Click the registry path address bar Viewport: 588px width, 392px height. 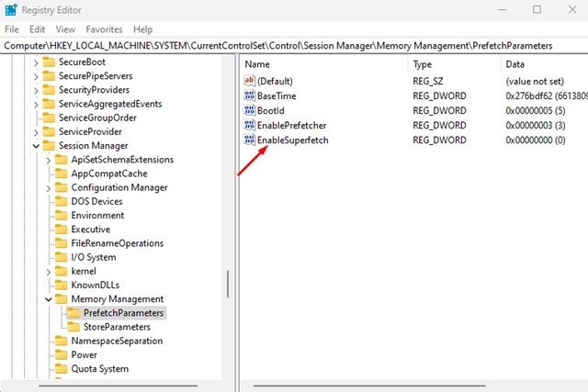294,46
